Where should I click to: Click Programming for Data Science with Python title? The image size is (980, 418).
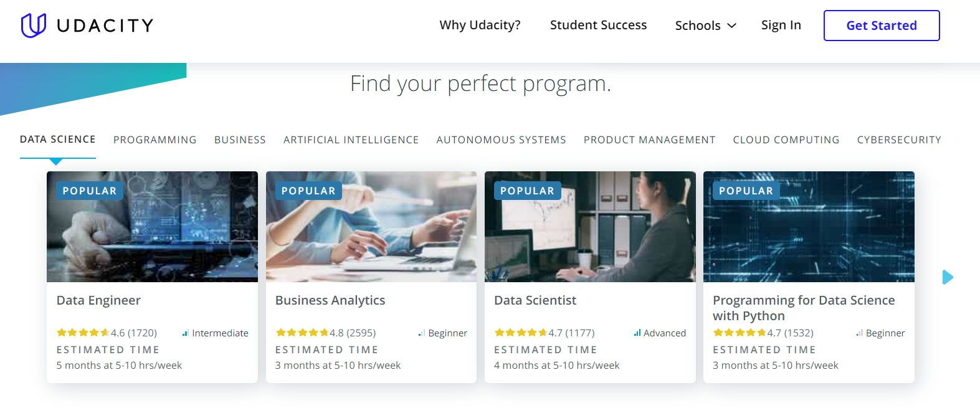[803, 308]
